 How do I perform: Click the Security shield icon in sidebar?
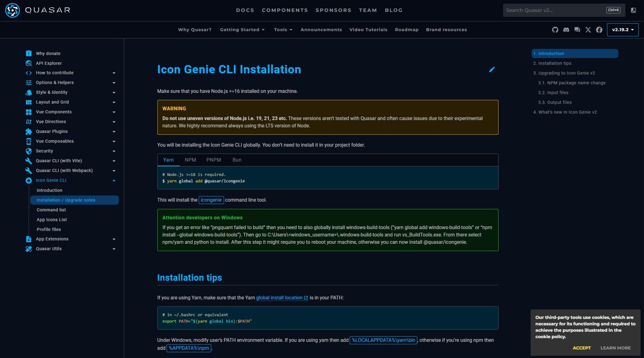coord(29,151)
